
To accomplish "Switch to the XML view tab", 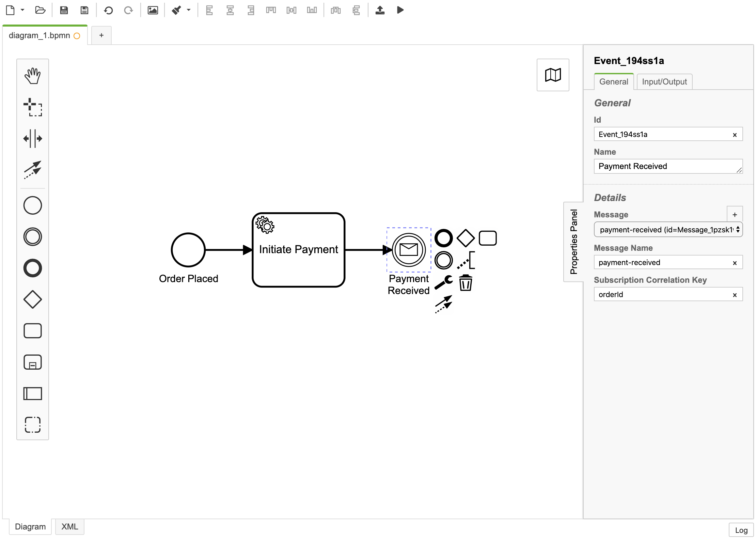I will [70, 527].
